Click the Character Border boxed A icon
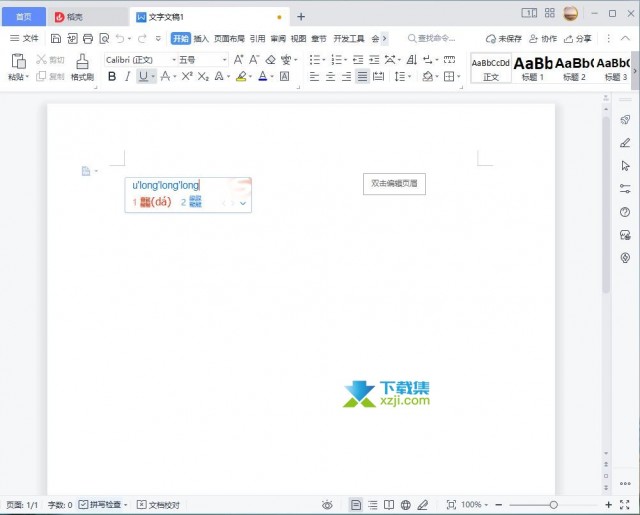Viewport: 640px width, 515px height. [284, 76]
